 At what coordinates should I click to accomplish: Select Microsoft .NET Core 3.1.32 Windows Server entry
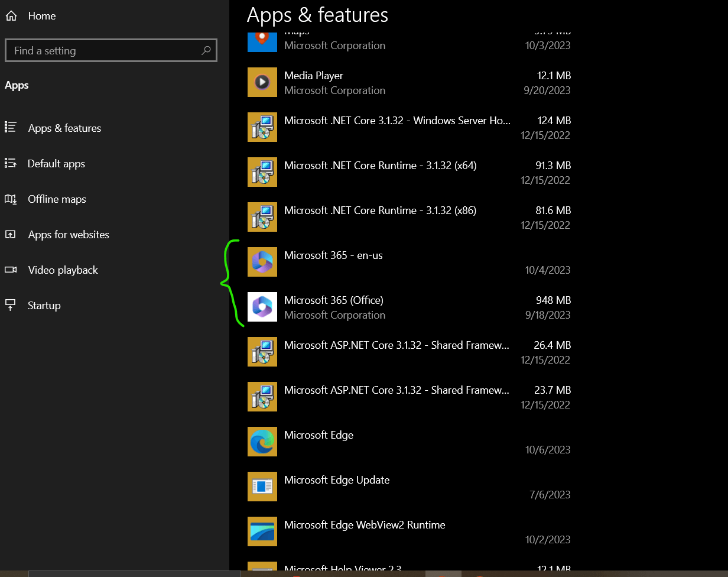click(398, 121)
